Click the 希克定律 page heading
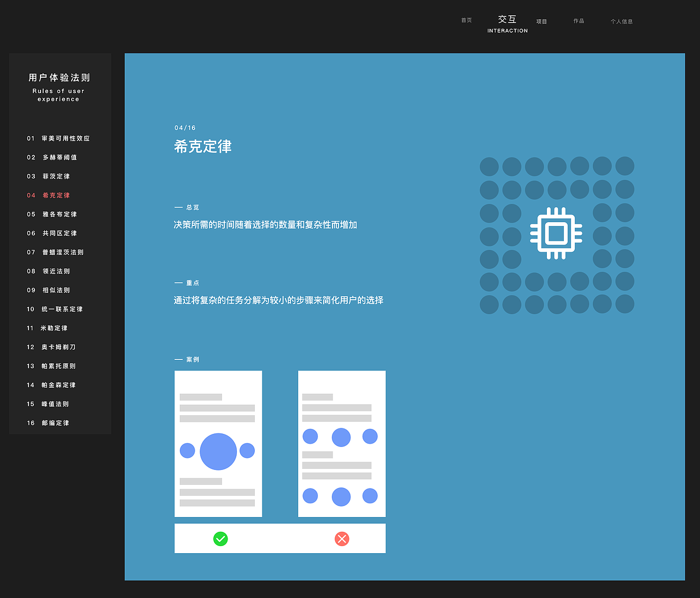 point(203,147)
